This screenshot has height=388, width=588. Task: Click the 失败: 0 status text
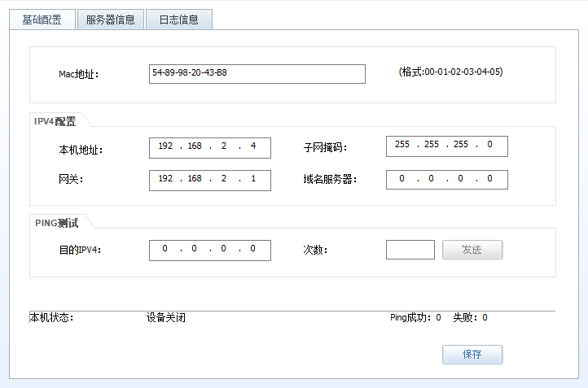pyautogui.click(x=470, y=317)
